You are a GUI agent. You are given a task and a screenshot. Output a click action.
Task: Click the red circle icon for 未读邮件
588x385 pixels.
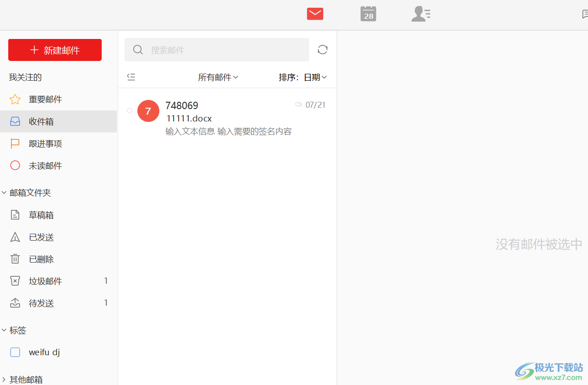point(15,165)
